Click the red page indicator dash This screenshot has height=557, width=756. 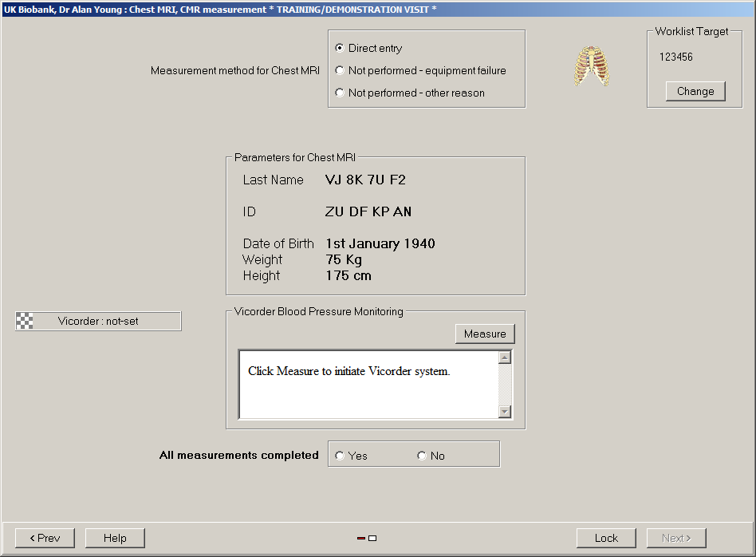(x=361, y=539)
